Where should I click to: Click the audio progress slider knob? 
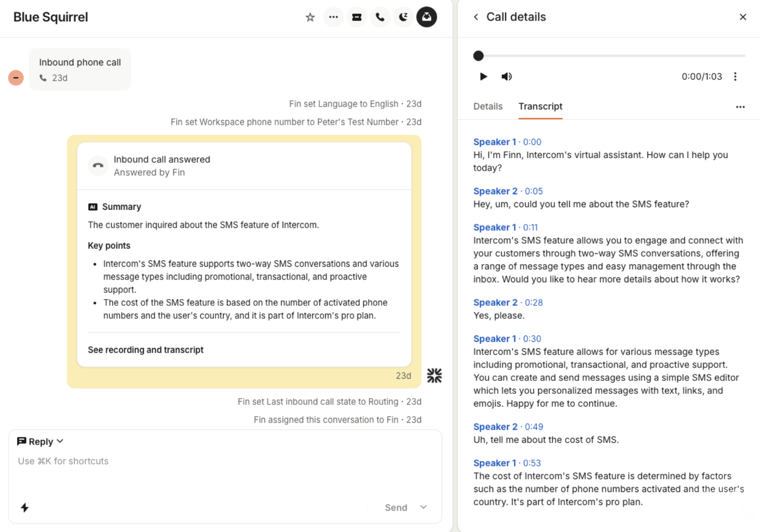coord(478,56)
